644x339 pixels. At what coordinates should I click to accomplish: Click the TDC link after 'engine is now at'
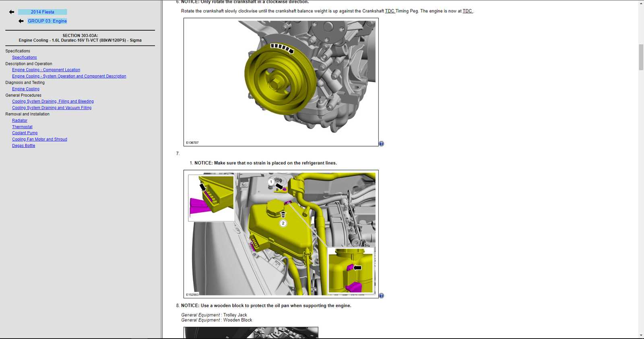[467, 11]
